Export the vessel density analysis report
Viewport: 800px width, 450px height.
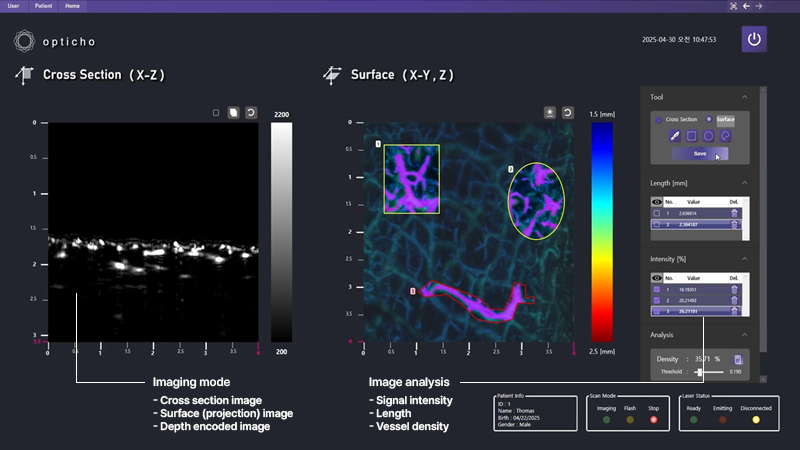click(x=737, y=358)
